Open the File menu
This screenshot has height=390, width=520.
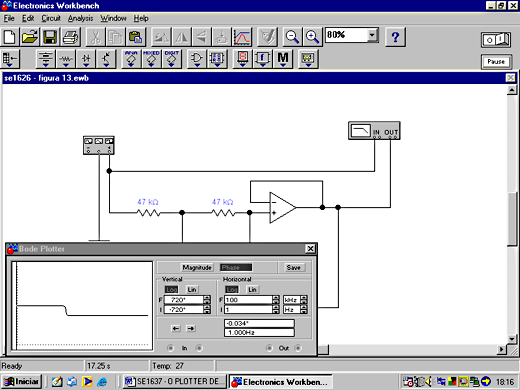[x=9, y=18]
